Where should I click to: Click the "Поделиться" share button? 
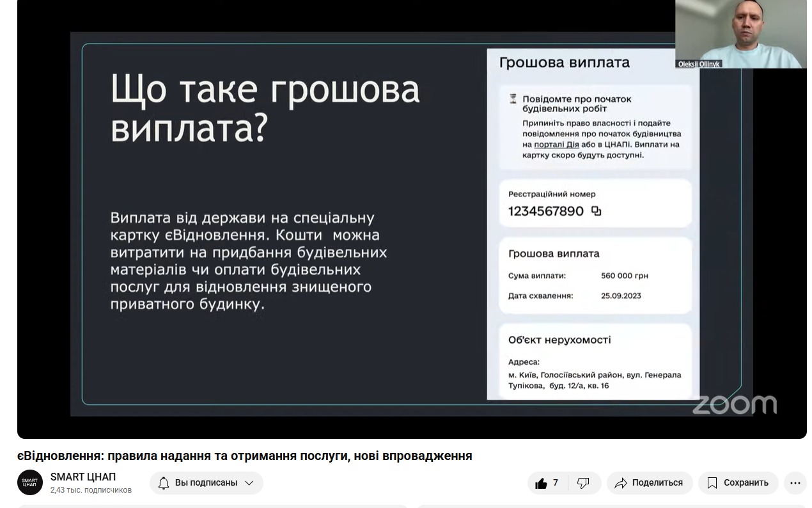(x=650, y=483)
